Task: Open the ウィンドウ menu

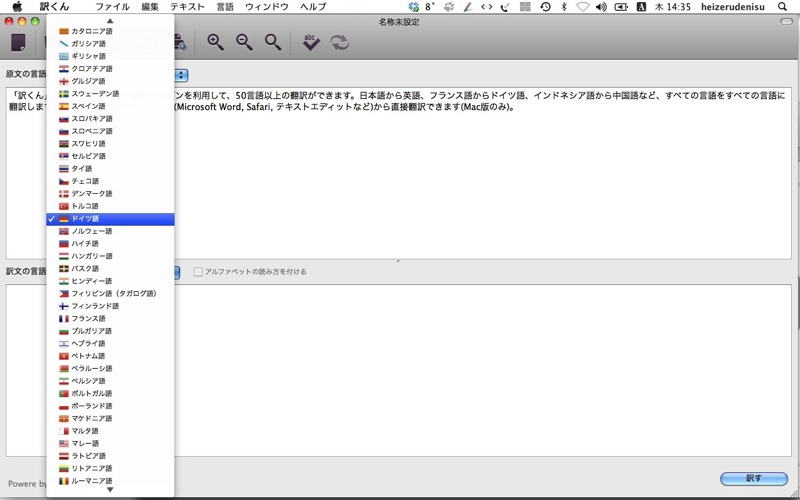Action: click(267, 7)
